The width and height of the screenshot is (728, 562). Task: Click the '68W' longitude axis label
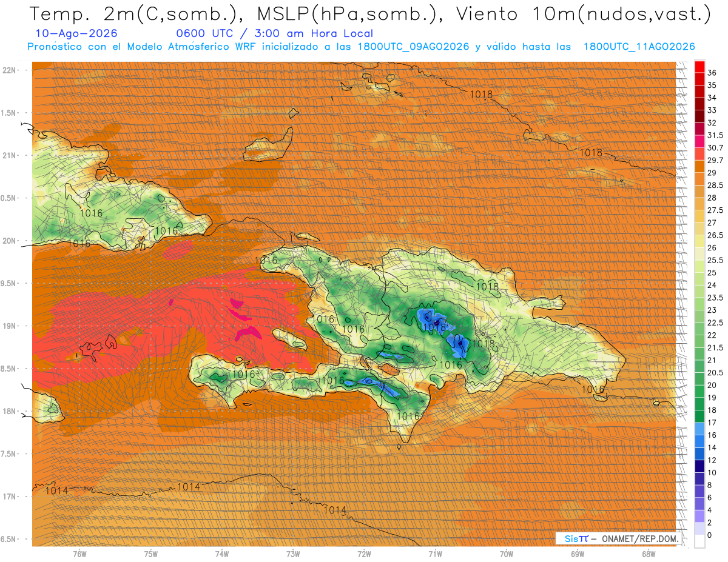(x=649, y=555)
